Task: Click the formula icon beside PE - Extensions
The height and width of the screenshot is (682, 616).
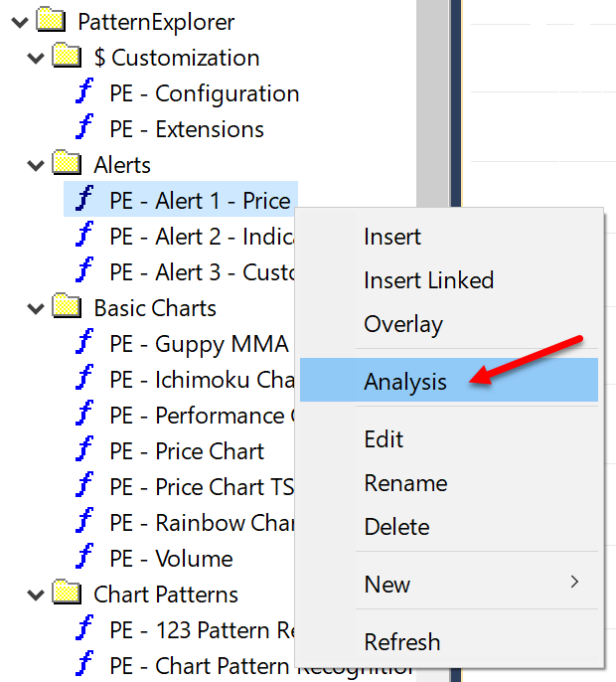Action: pyautogui.click(x=86, y=129)
